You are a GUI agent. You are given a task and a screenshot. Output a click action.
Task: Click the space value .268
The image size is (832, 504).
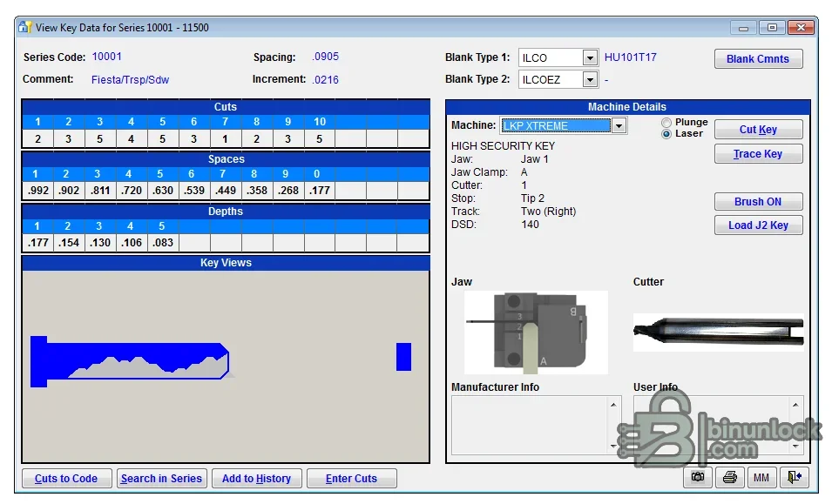coord(288,191)
